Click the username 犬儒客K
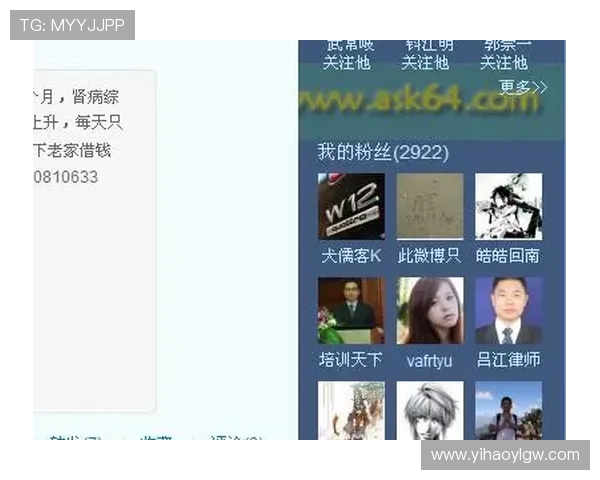600x480 pixels. coord(351,256)
